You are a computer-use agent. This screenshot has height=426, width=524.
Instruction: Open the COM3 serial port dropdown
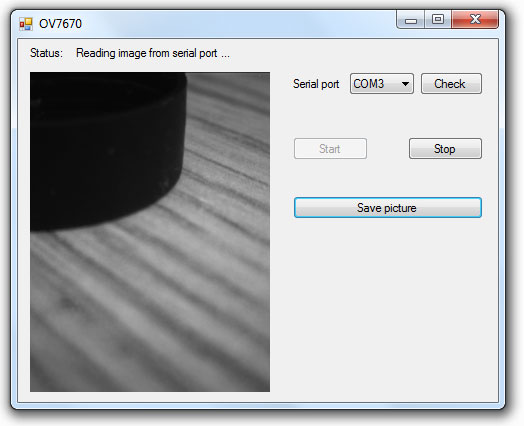tap(382, 84)
